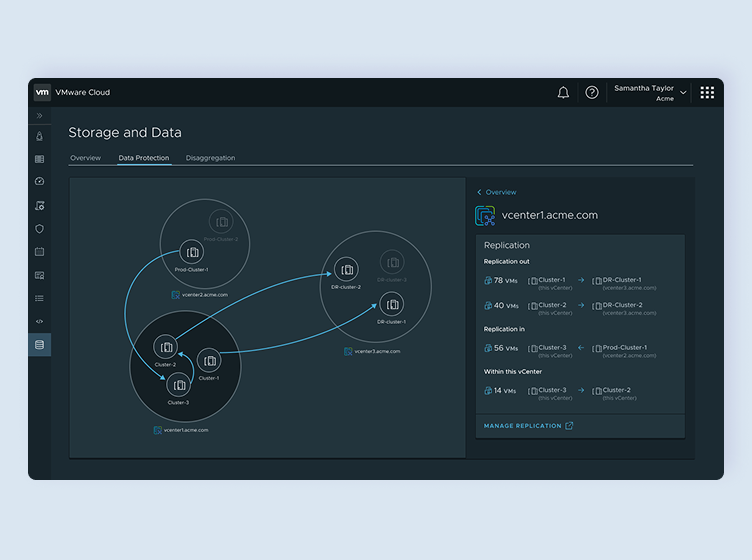Expand the left sidebar with double chevron
The image size is (752, 560).
point(39,116)
